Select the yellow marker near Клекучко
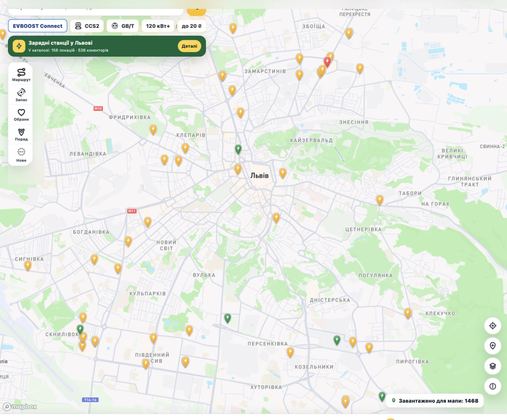 (408, 313)
